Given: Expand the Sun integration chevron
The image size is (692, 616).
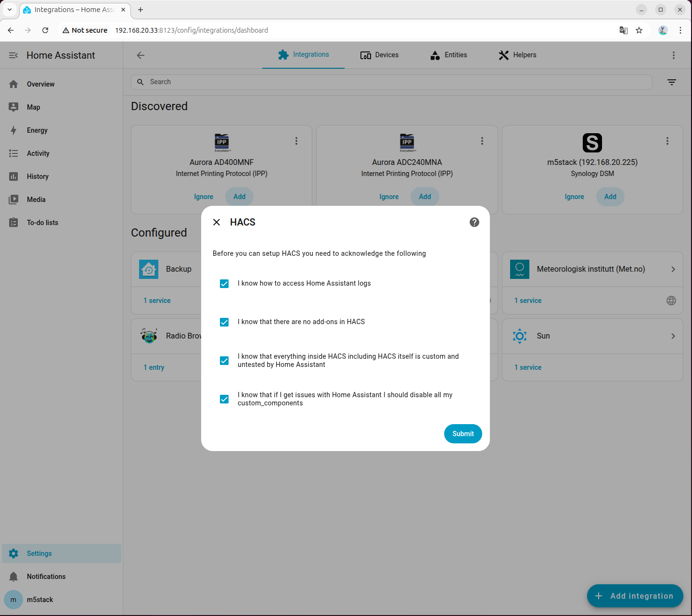Looking at the screenshot, I should pos(673,336).
